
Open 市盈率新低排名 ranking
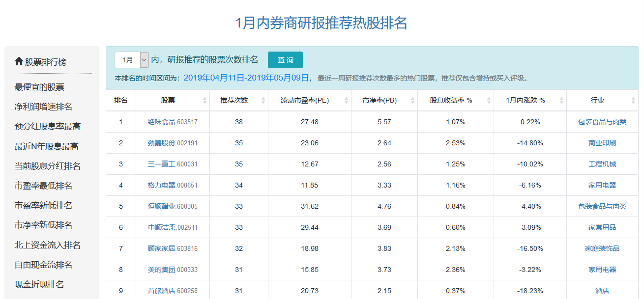43,205
